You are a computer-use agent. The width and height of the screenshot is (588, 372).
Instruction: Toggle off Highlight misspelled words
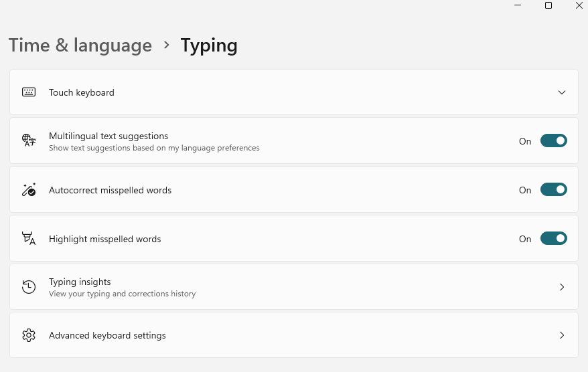tap(553, 238)
